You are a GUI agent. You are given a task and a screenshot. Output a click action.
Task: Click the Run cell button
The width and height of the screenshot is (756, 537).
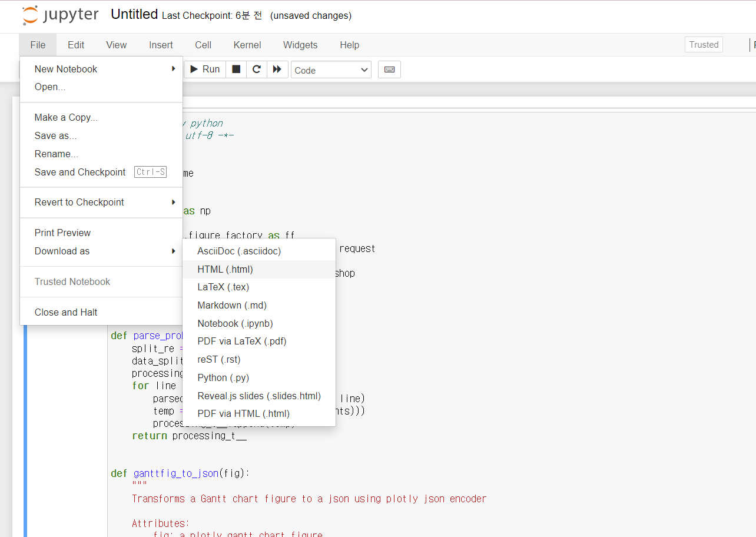pyautogui.click(x=205, y=69)
